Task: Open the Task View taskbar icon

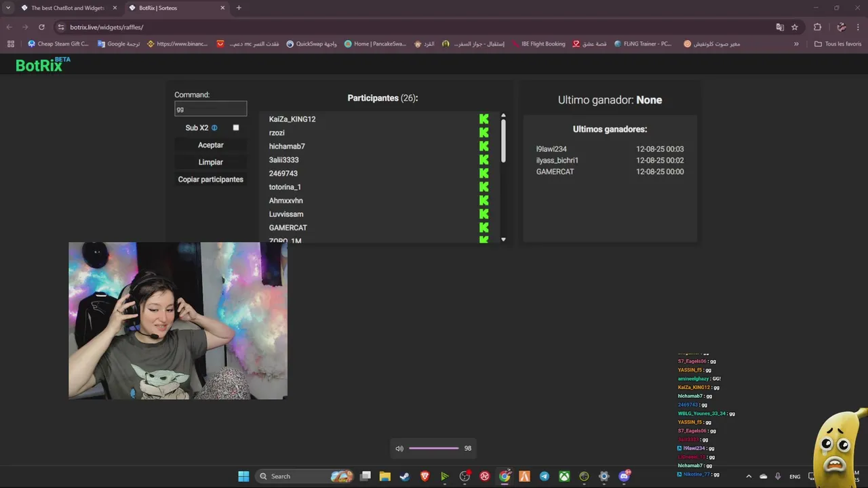Action: coord(365,476)
